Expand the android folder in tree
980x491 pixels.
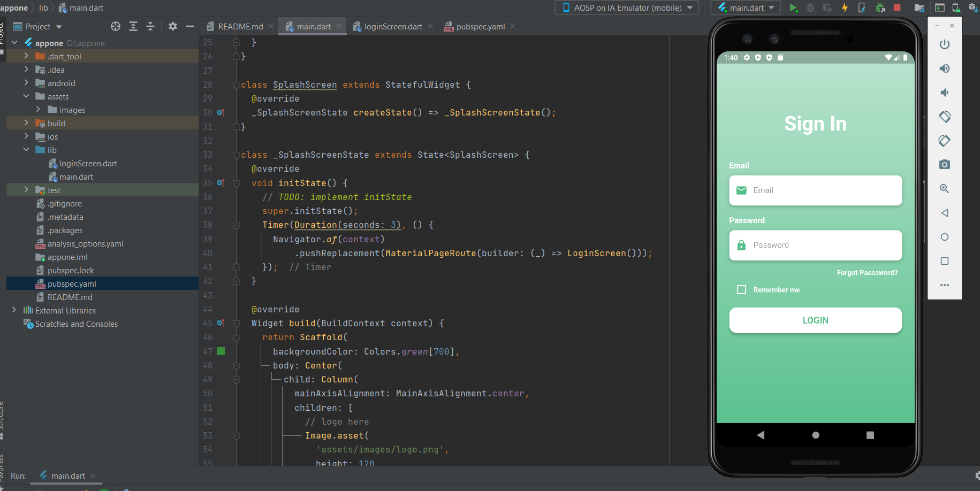tap(26, 83)
